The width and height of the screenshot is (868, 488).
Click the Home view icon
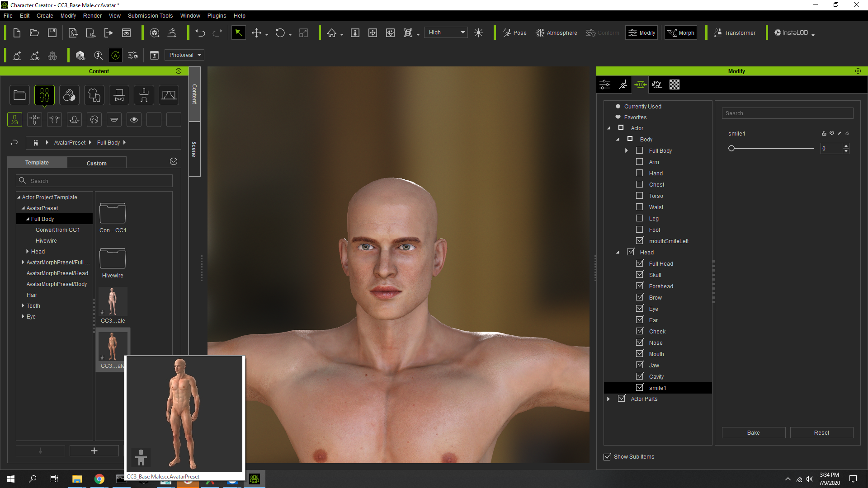pos(332,33)
